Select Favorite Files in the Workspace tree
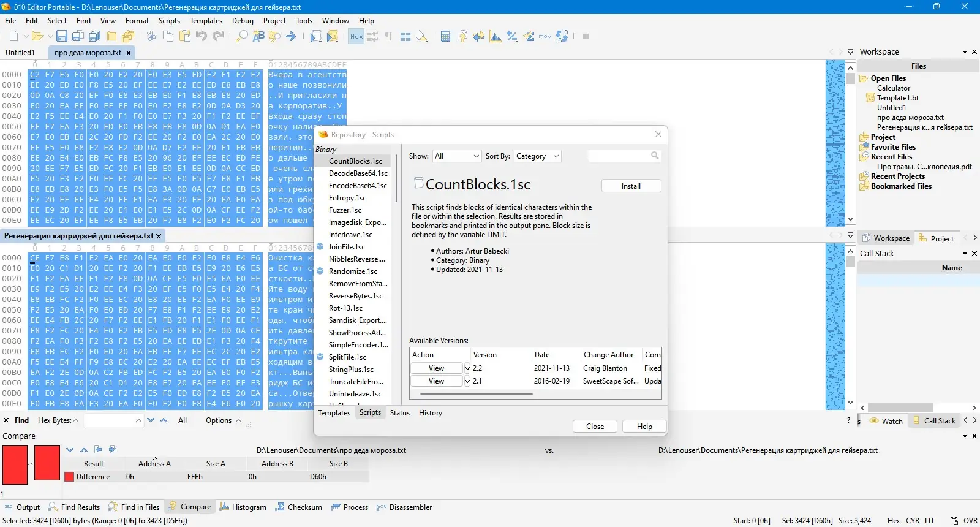 (893, 147)
